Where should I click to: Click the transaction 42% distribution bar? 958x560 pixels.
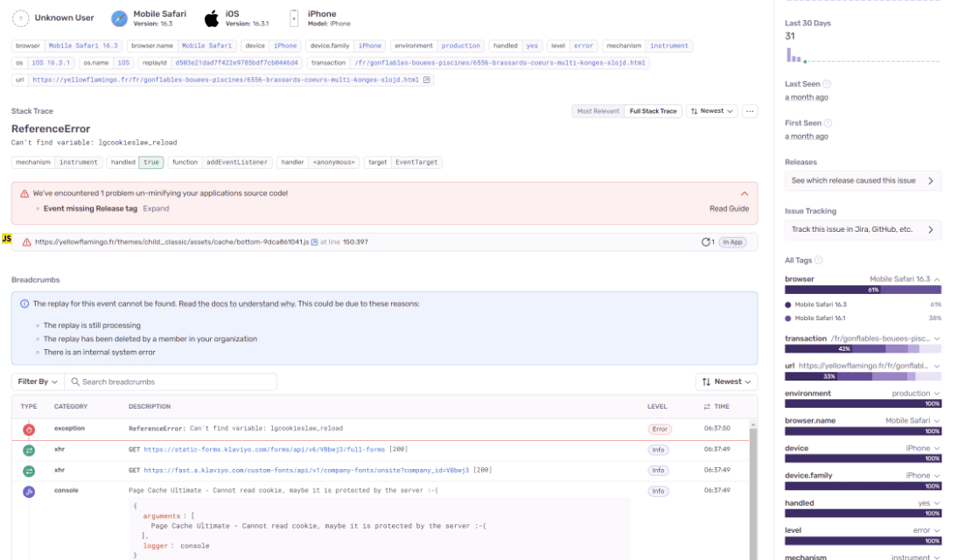coord(863,349)
